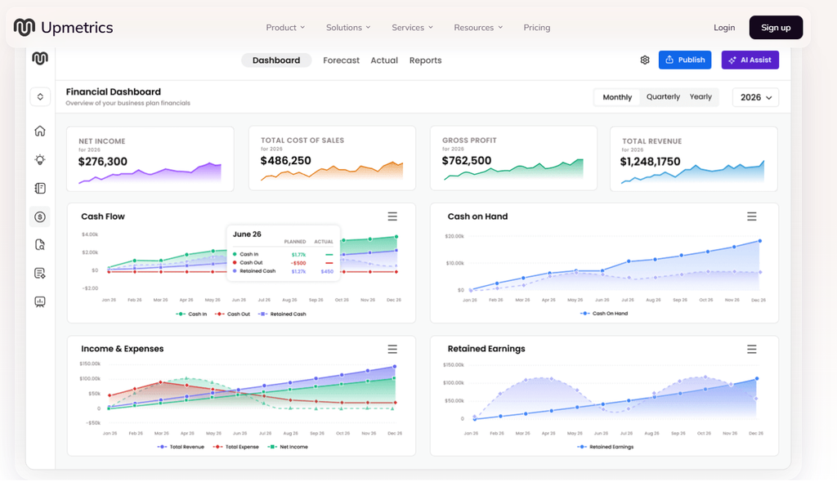The image size is (837, 504).
Task: Toggle the sidebar expand/collapse arrows icon
Action: point(40,97)
